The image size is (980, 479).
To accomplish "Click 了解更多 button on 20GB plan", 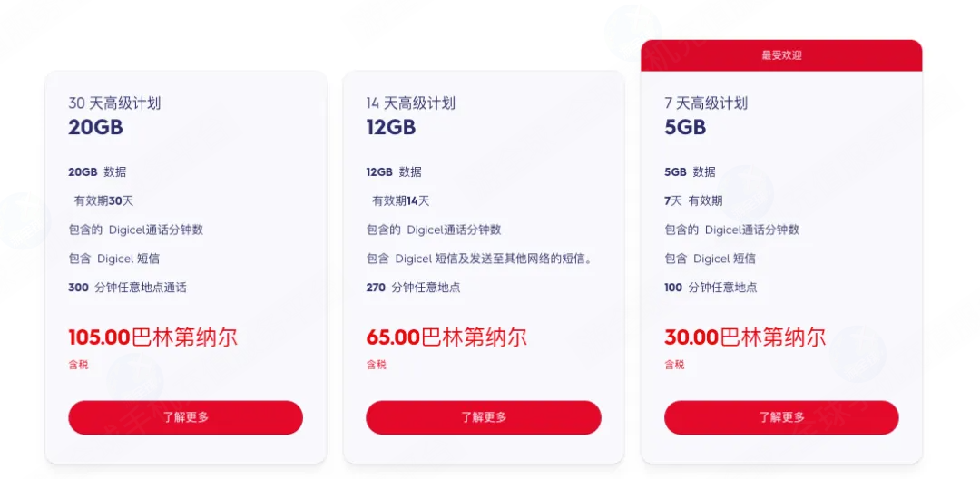I will pos(185,417).
